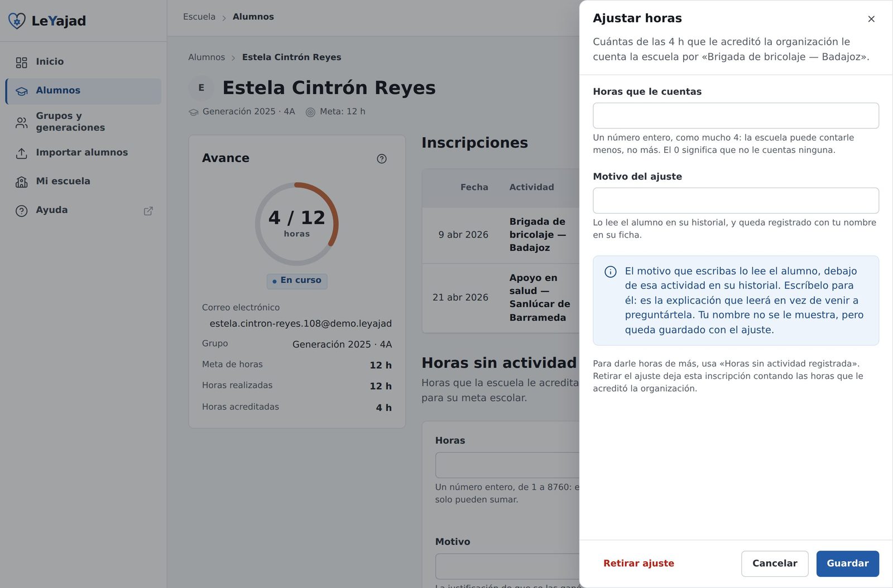Click Alumnos breadcrumb above student name

tap(207, 57)
